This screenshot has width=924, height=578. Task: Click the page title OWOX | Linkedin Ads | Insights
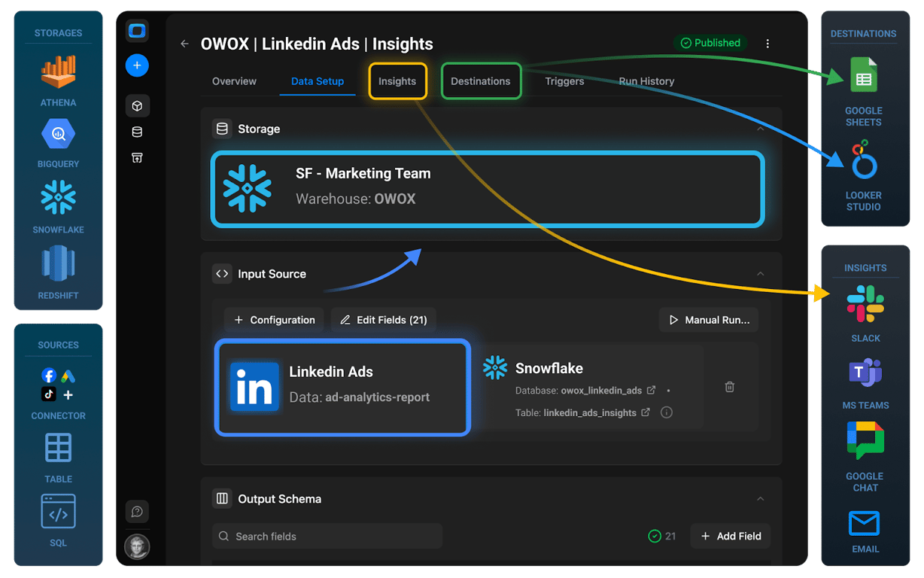click(317, 44)
